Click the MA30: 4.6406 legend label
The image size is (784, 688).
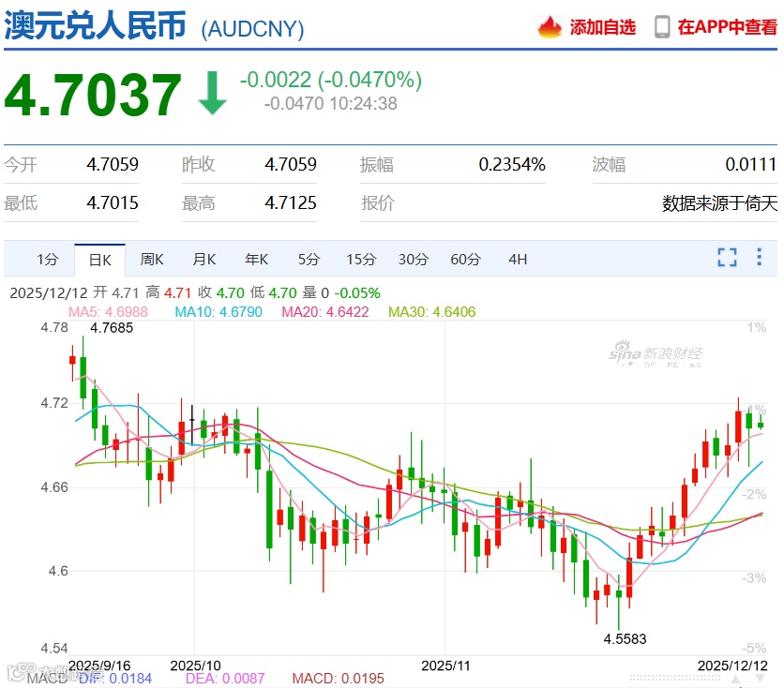click(x=432, y=312)
